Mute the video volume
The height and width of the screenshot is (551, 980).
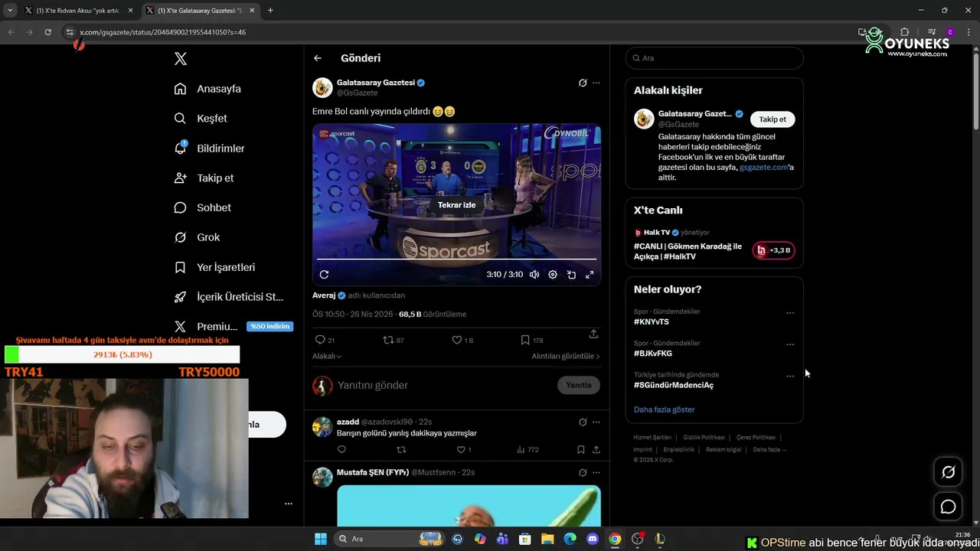click(x=534, y=274)
